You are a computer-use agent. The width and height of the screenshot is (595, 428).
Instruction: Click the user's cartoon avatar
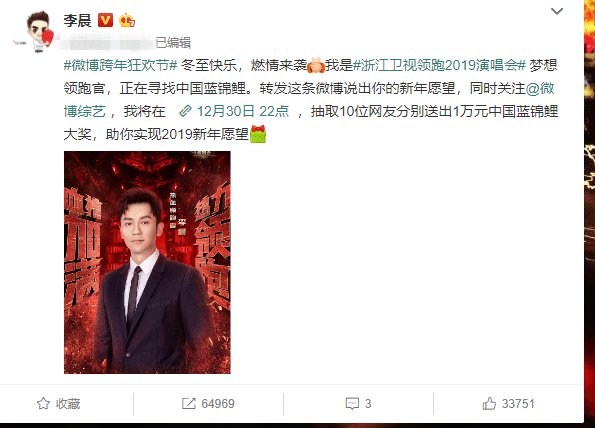pyautogui.click(x=39, y=31)
